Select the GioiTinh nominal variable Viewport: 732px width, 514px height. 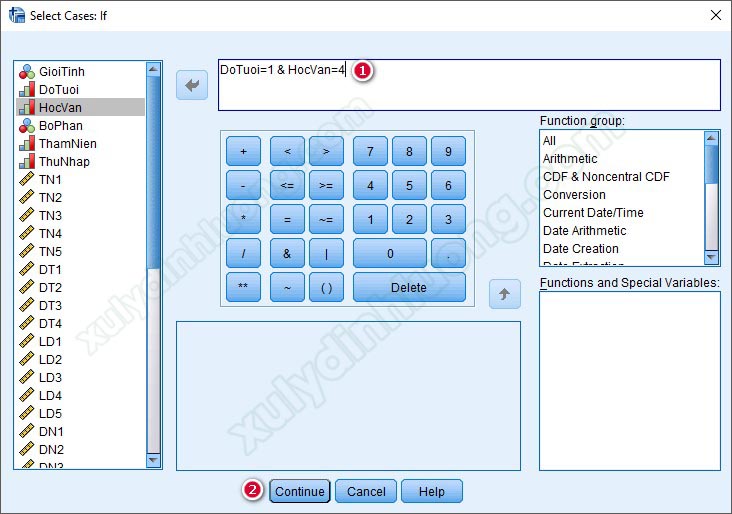pyautogui.click(x=62, y=72)
